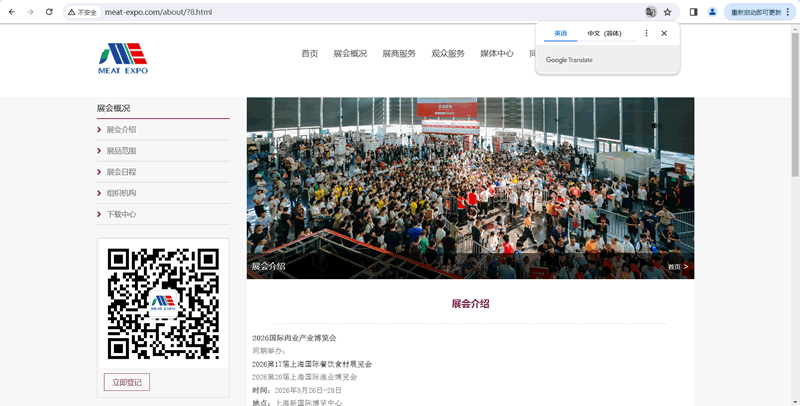800x406 pixels.
Task: Select the 英语 tab in translate popup
Action: (x=560, y=33)
